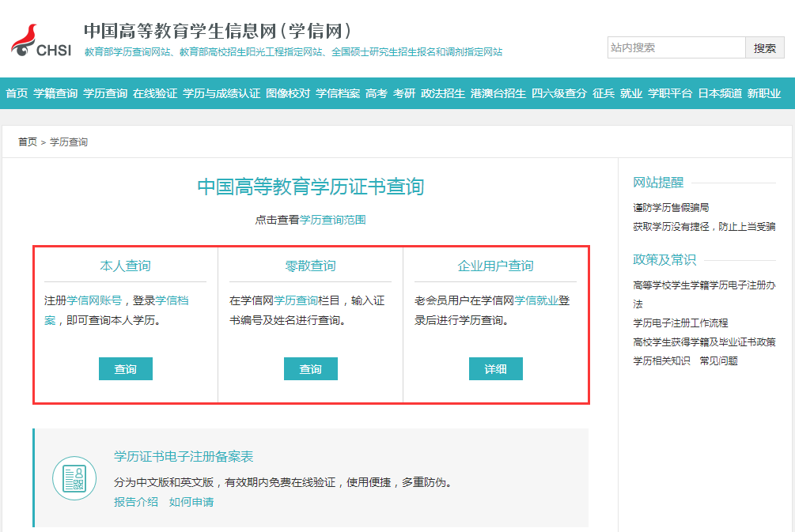
Task: Select 考研 in the top navigation
Action: [x=404, y=93]
